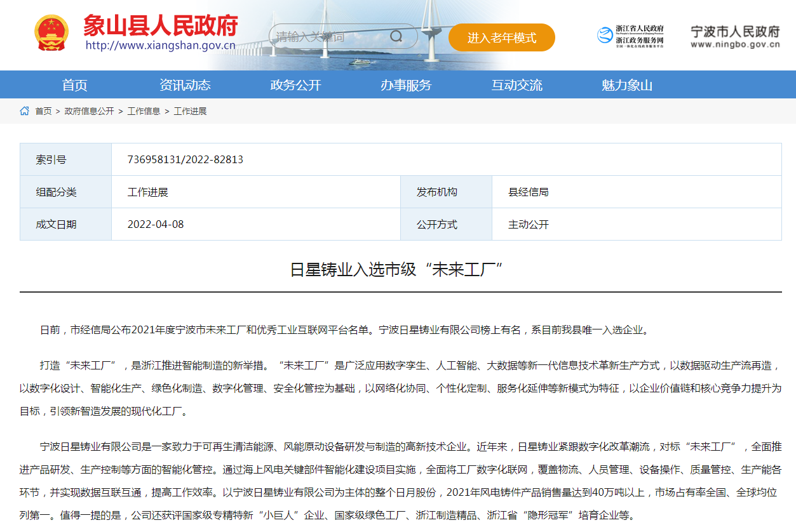
Task: Open the 宁波市人民政府 website link
Action: coord(735,36)
